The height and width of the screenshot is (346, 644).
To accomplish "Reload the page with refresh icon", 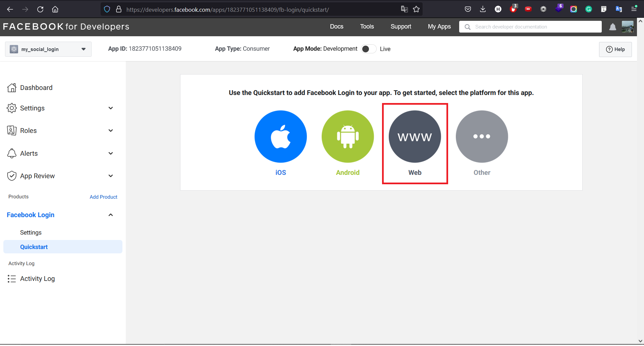I will tap(40, 9).
